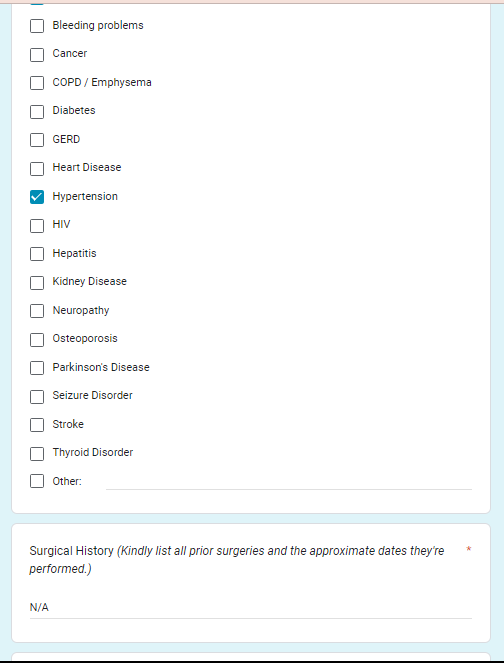The height and width of the screenshot is (663, 504).
Task: Check the Seizure Disorder option
Action: click(x=37, y=397)
